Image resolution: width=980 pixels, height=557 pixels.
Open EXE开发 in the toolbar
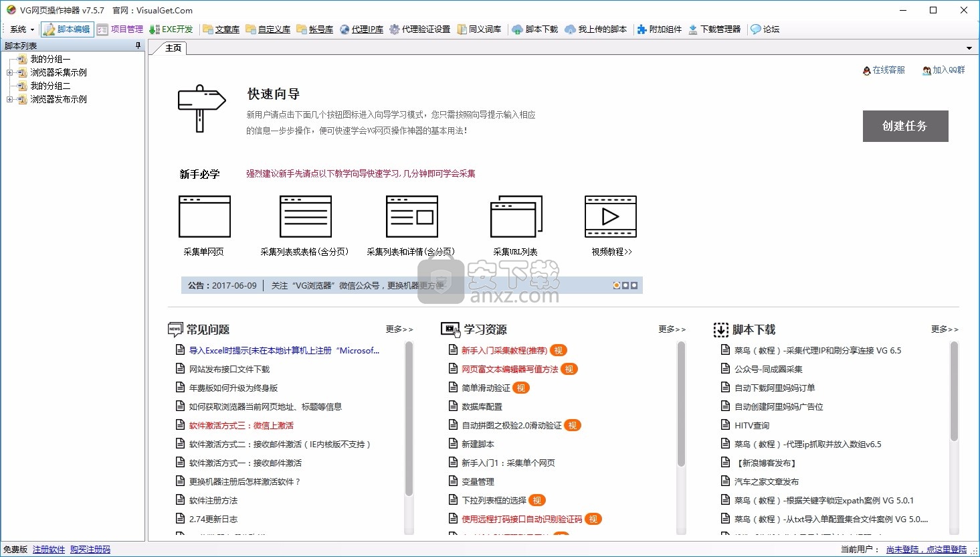point(171,29)
